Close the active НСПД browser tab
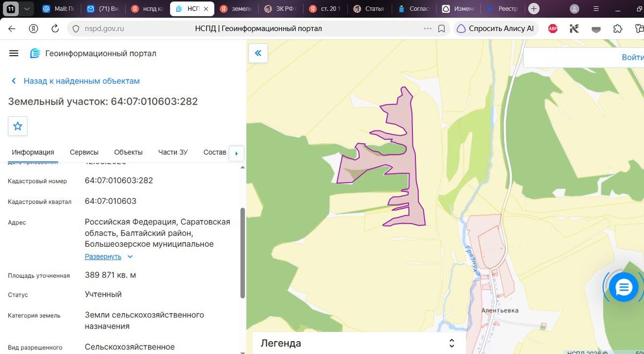Viewport: 644px width, 354px height. (x=207, y=9)
